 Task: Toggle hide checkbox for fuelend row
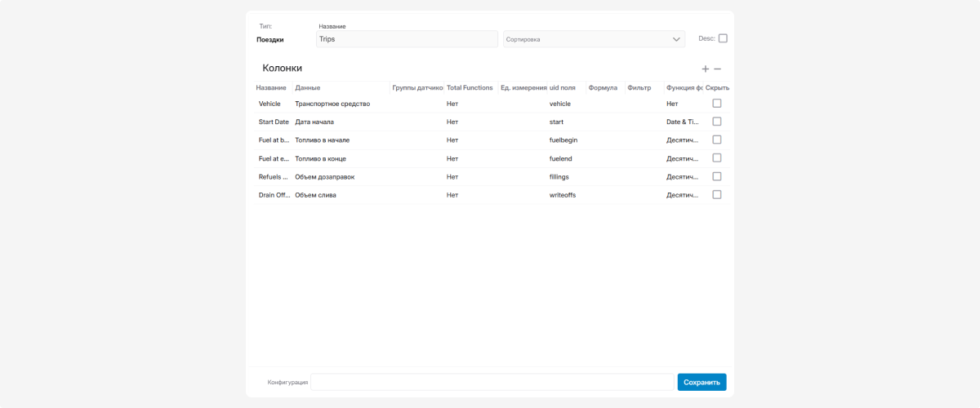point(717,158)
